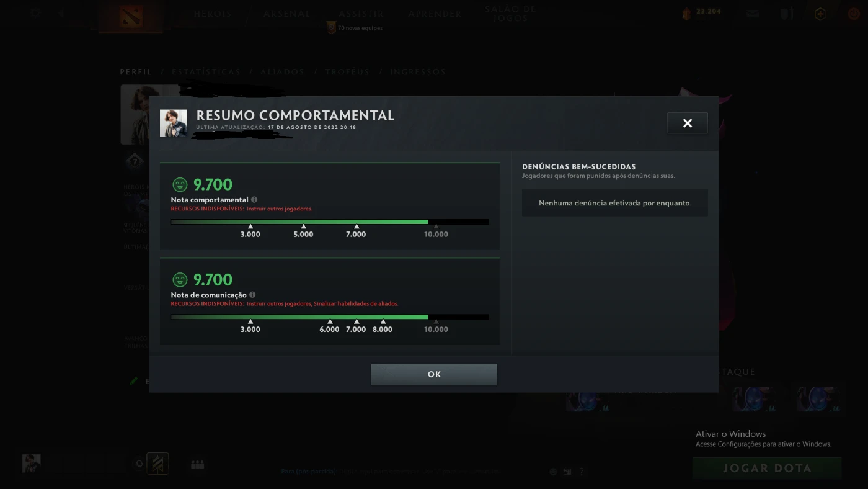This screenshot has height=489, width=868.
Task: Click the smiley icon next to communication score
Action: [x=180, y=280]
